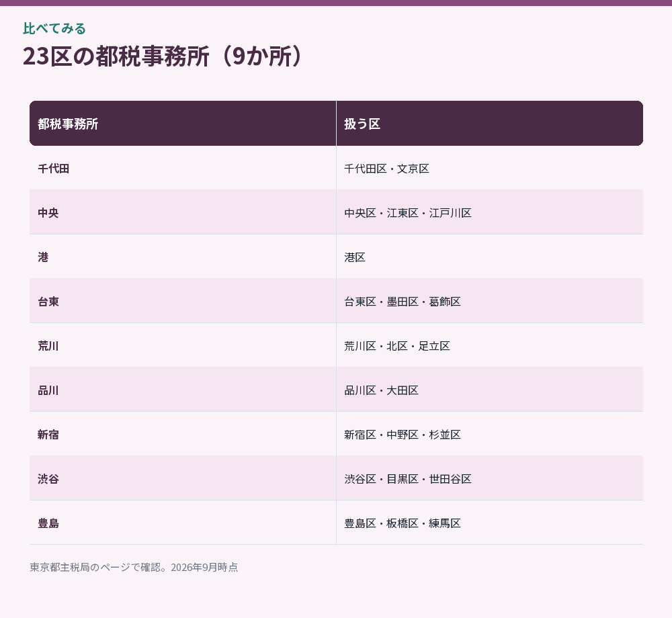
Task: Select the 豊島 office cell
Action: [183, 523]
